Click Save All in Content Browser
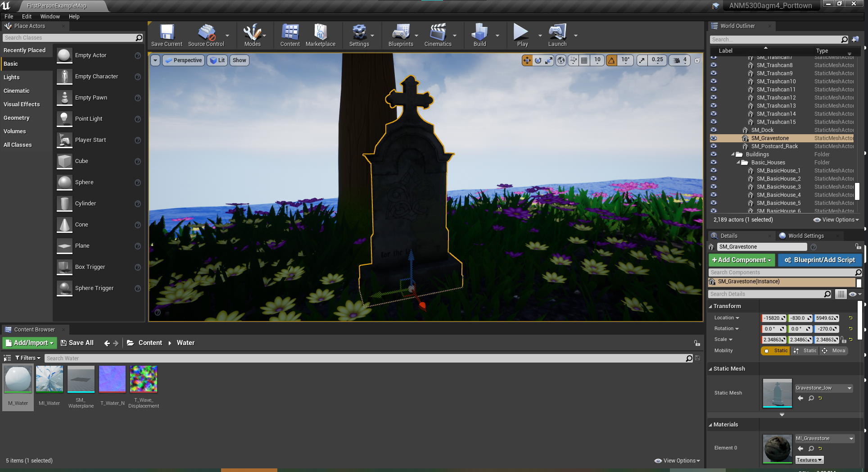 pyautogui.click(x=77, y=343)
